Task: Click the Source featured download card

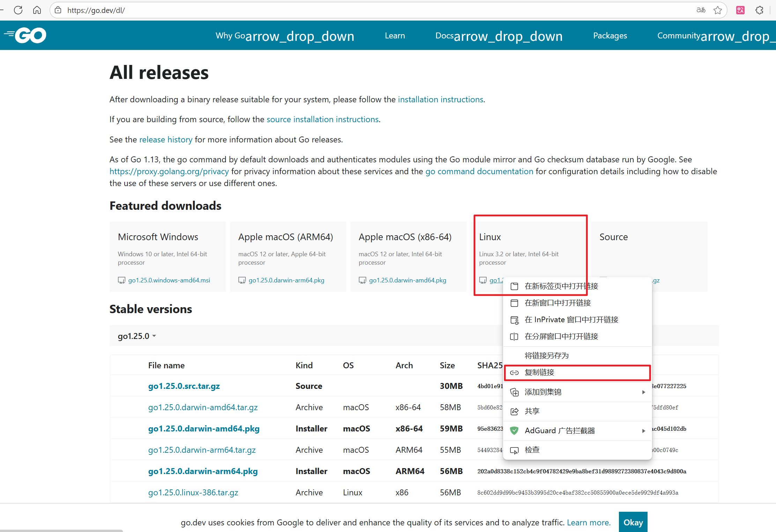Action: point(649,257)
